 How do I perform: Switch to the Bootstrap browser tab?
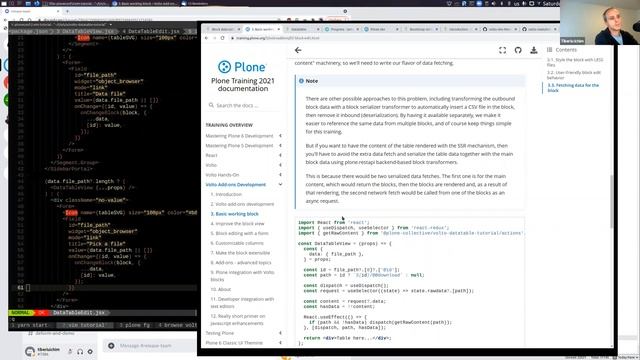click(421, 29)
